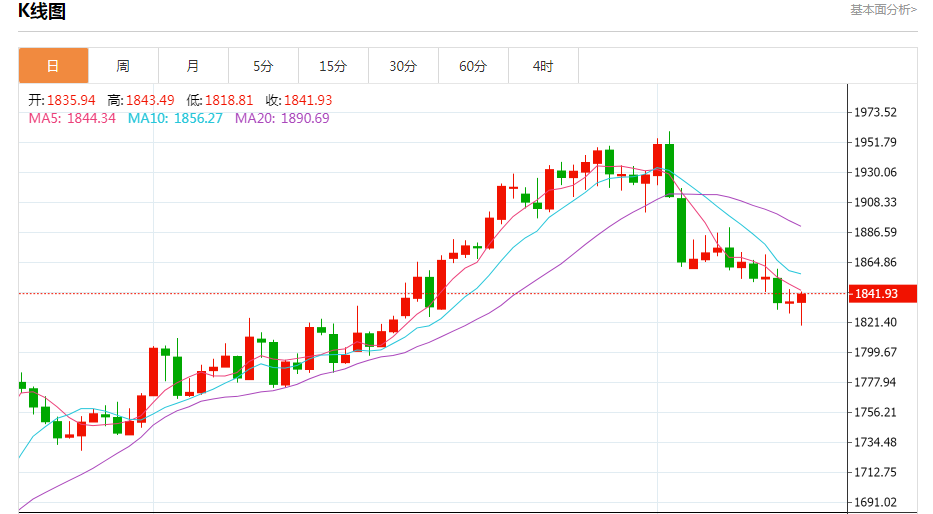Switch to the 4时 four-hour tab
933x514 pixels.
543,66
